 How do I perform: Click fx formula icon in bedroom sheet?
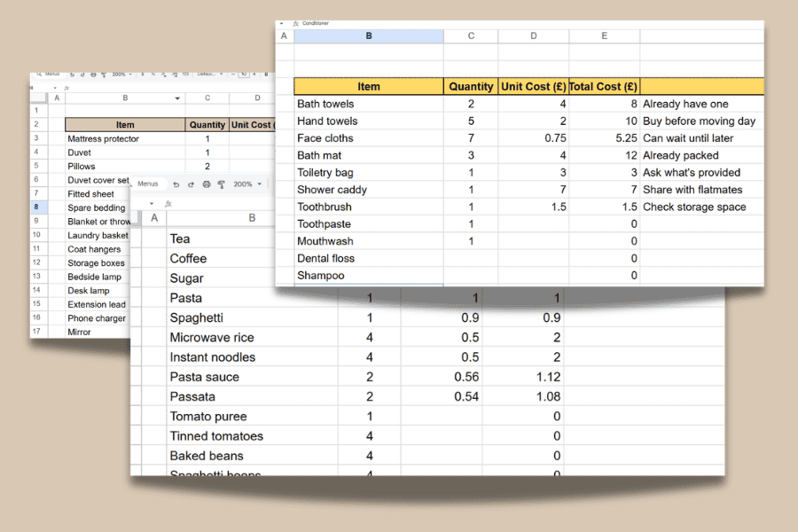66,88
